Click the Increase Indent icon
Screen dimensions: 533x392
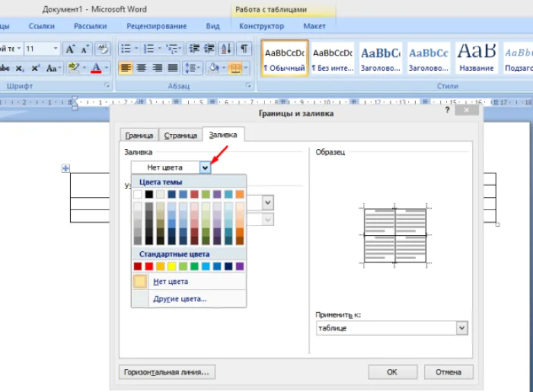210,49
